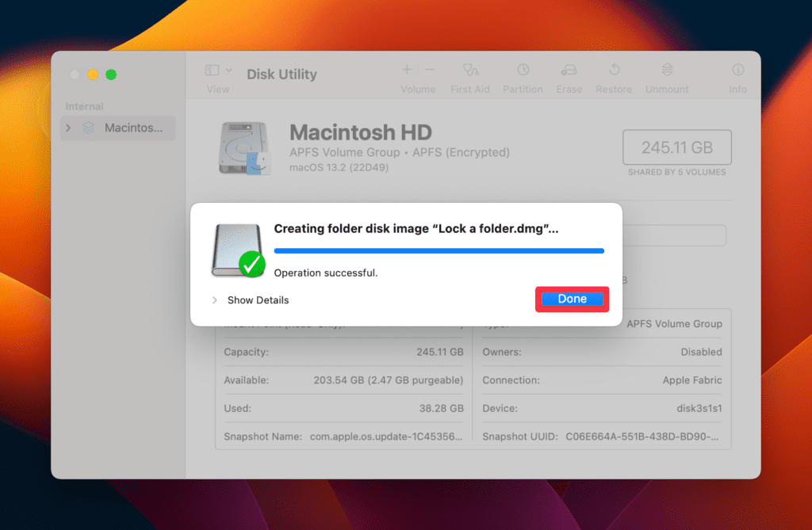
Task: Click the Used value 38.28 GB
Action: (x=441, y=408)
